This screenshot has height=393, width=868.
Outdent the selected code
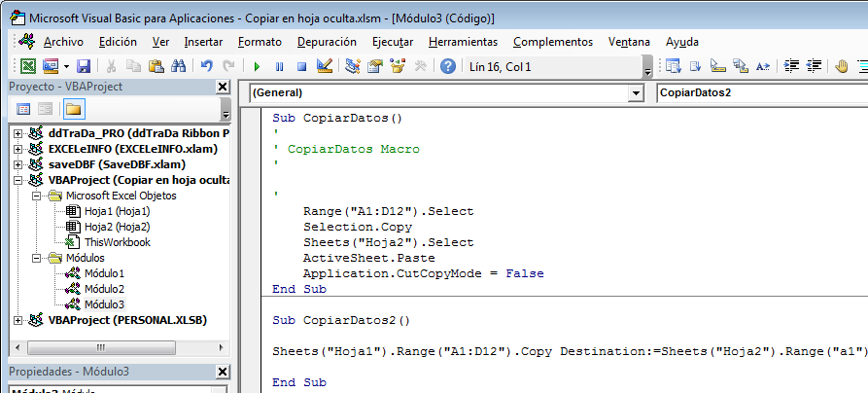(x=814, y=66)
